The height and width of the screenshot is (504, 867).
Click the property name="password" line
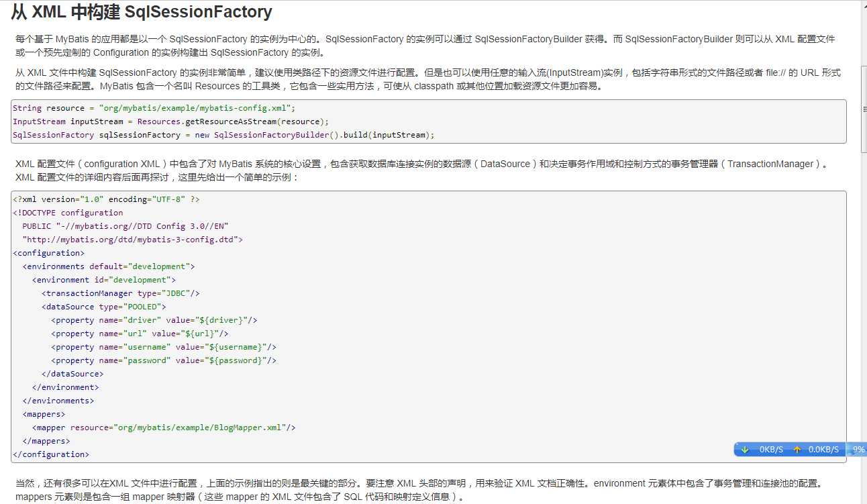pos(164,360)
